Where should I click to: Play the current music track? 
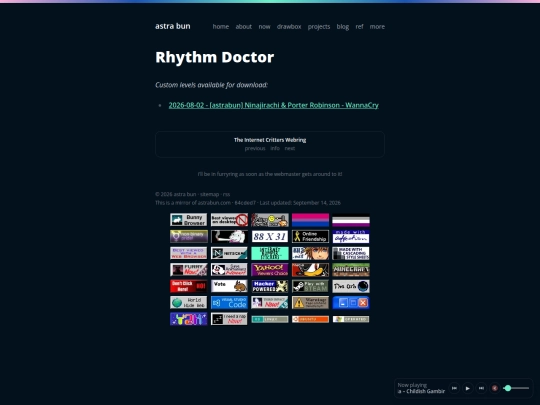click(468, 388)
